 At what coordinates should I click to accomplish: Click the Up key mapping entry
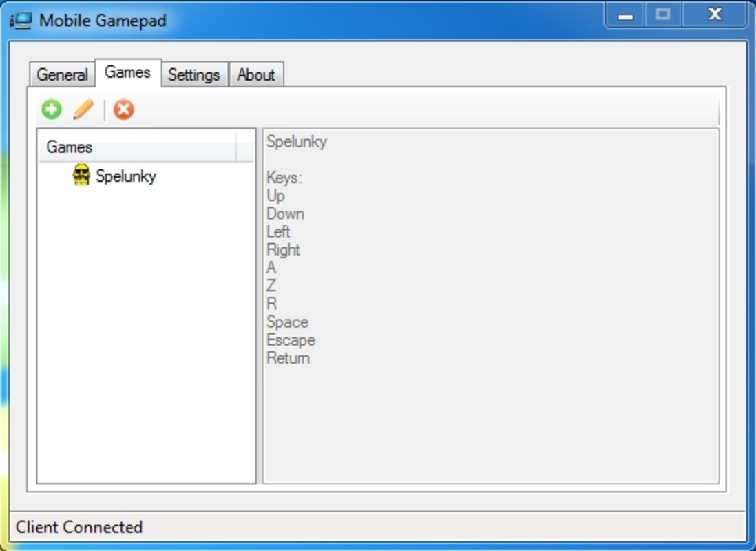click(x=275, y=196)
